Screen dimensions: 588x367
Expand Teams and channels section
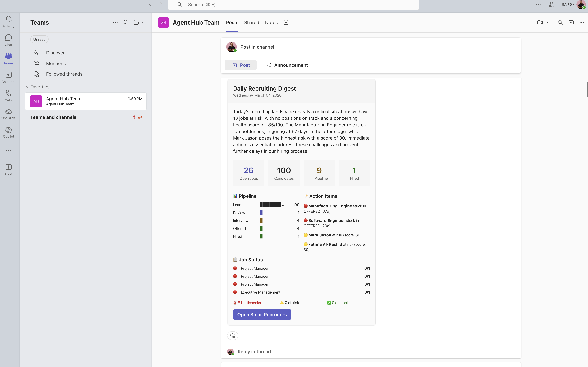coord(28,117)
